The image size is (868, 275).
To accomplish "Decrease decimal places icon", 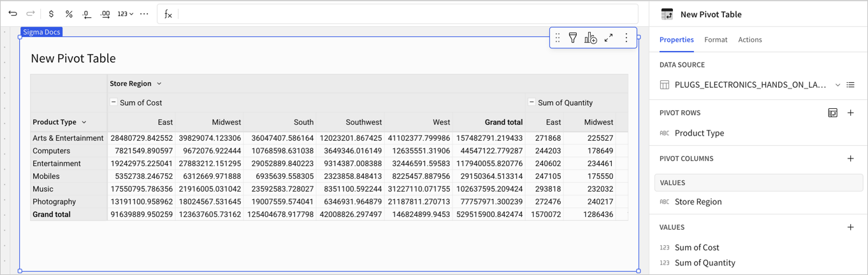I will [87, 13].
